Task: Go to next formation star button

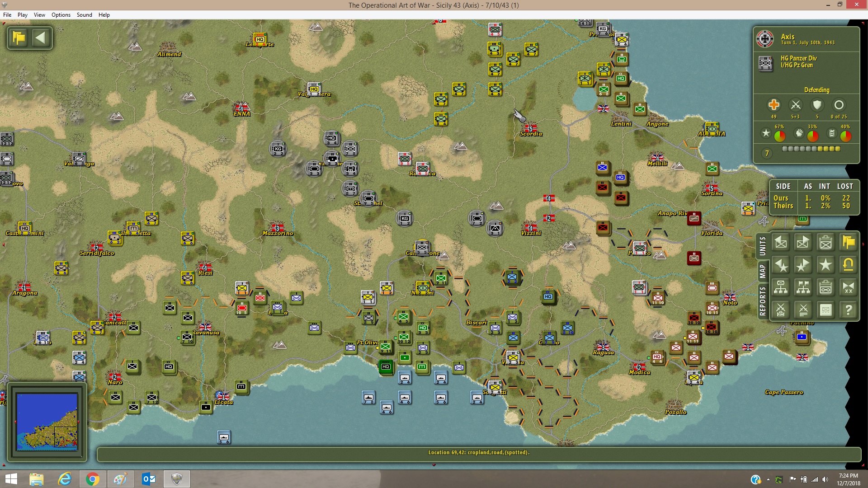Action: tap(803, 265)
